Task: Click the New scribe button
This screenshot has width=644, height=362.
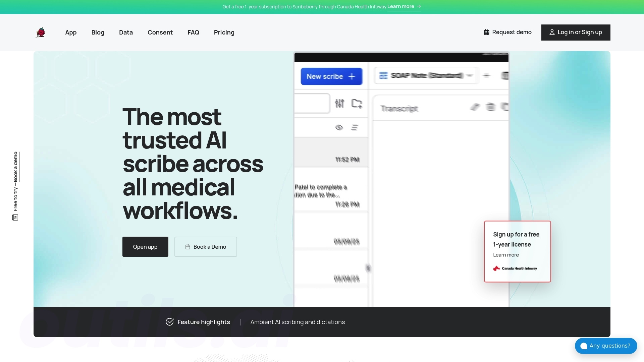Action: (331, 76)
